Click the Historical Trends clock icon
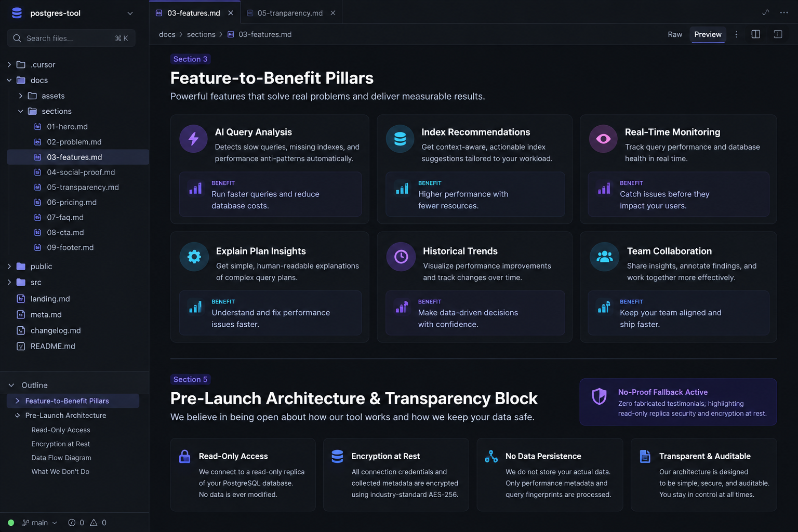798x532 pixels. coord(401,257)
